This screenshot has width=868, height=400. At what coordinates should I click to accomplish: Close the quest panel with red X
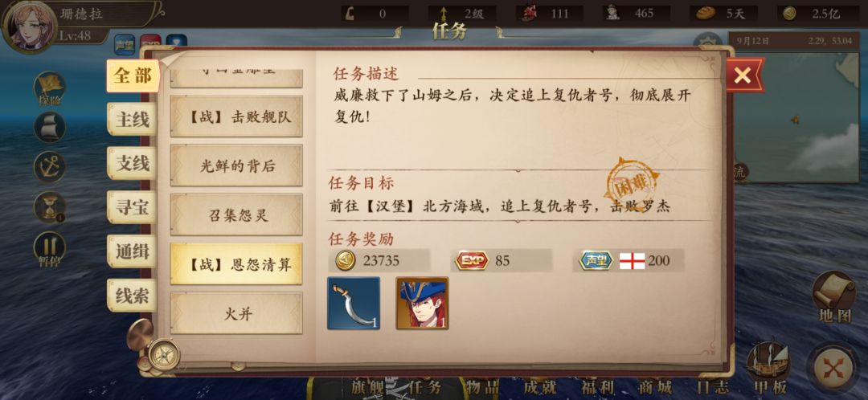click(743, 76)
